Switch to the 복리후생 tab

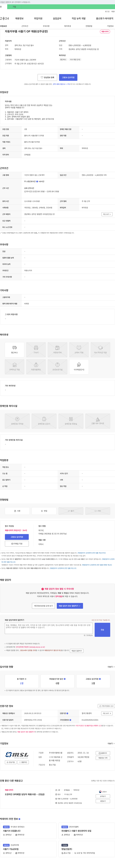[68, 26]
